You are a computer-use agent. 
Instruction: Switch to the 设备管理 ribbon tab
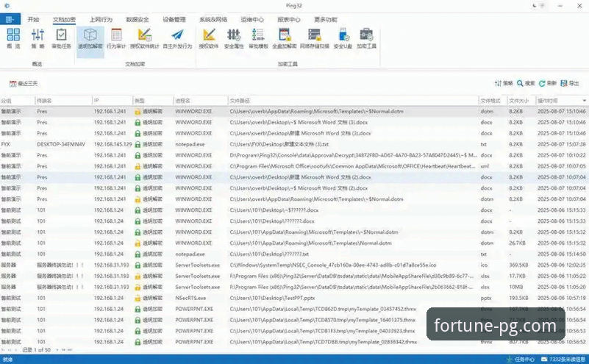click(x=174, y=19)
